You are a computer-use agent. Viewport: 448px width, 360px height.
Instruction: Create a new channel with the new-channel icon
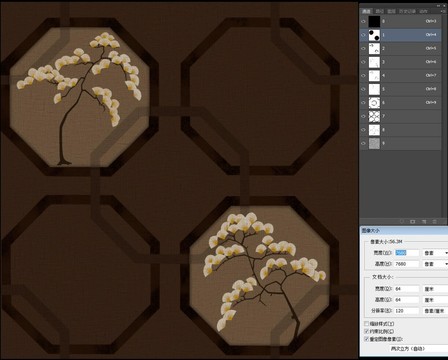(x=424, y=221)
